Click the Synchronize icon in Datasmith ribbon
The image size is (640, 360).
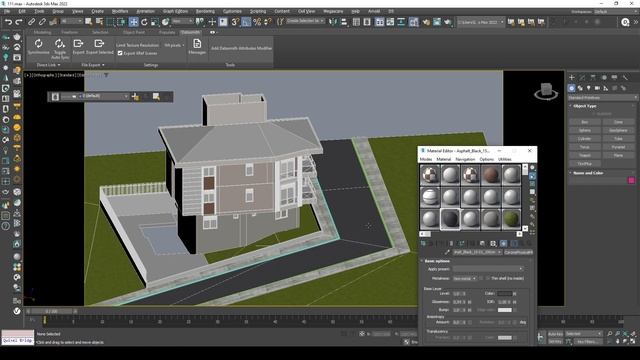point(38,44)
